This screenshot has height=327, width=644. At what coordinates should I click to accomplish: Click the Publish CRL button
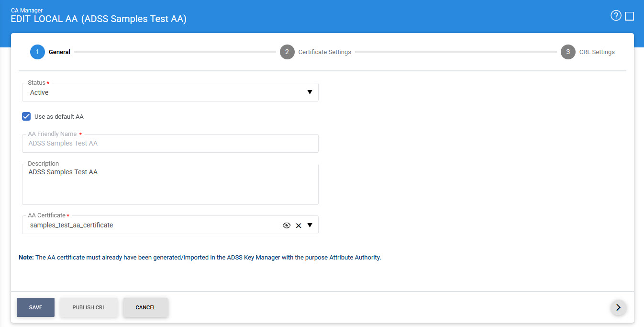[89, 307]
